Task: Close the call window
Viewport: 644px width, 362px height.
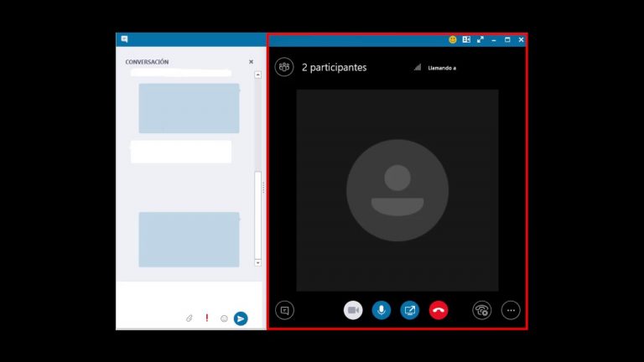Action: [x=521, y=40]
